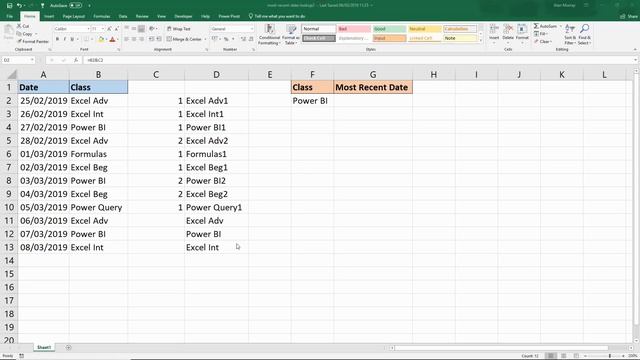Click the Percent Style icon

226,39
